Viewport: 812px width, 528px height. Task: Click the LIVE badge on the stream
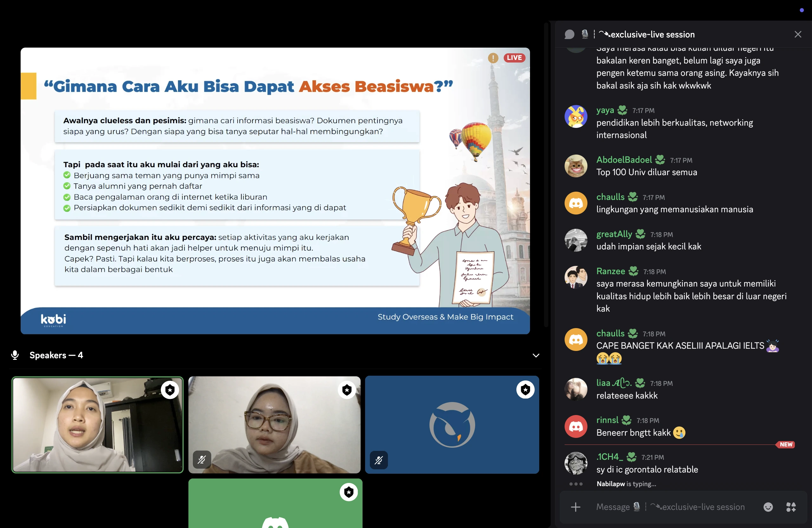514,57
